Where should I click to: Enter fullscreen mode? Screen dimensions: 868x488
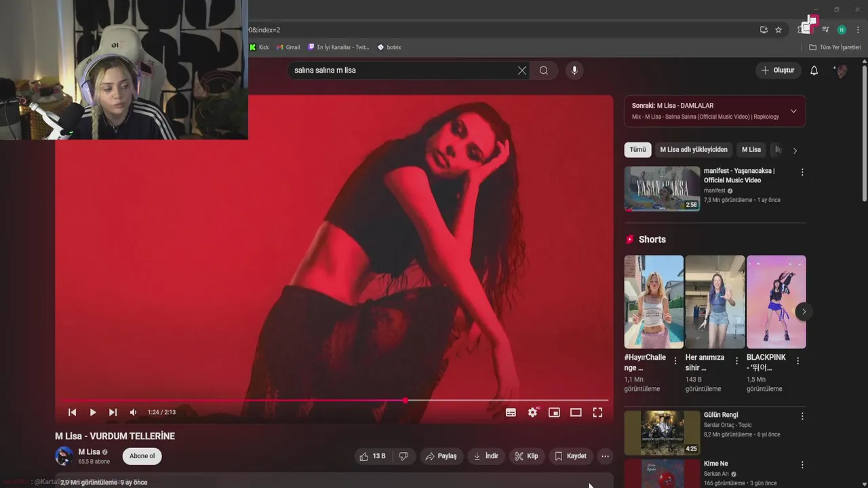(x=597, y=412)
